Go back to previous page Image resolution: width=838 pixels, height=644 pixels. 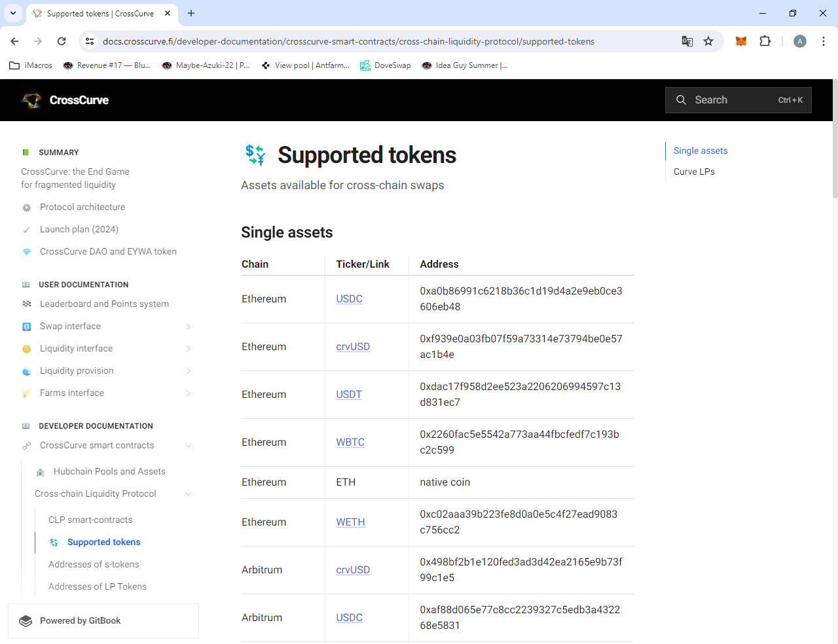14,41
